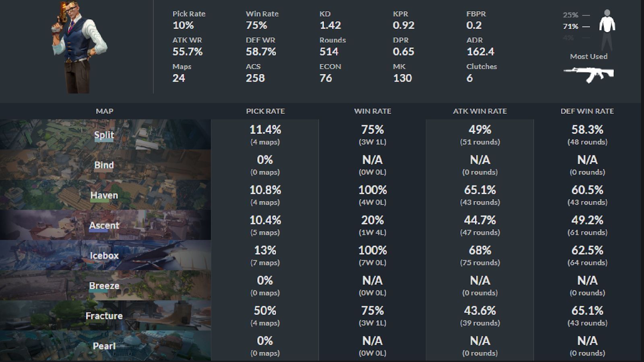Choose the Ascent map banner

pos(104,225)
